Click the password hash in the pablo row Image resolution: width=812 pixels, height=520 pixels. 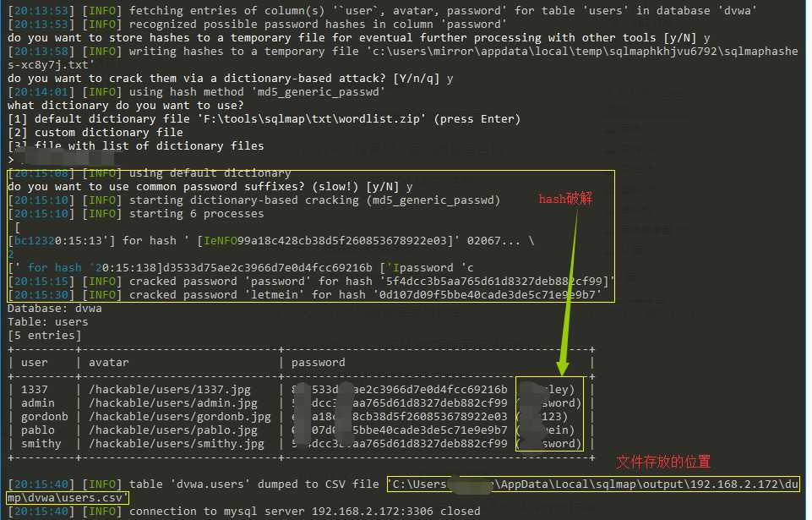[x=400, y=430]
